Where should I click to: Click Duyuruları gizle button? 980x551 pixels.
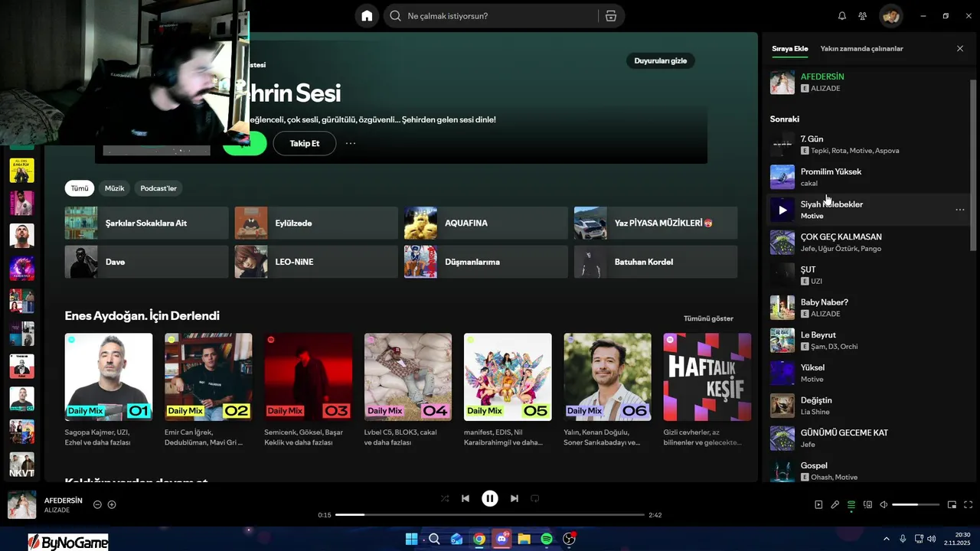[660, 60]
